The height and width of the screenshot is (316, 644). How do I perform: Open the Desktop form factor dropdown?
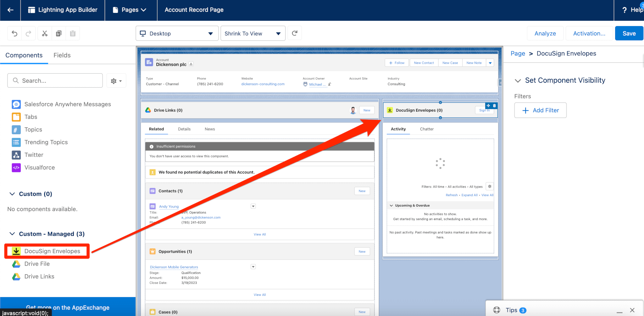pyautogui.click(x=177, y=33)
